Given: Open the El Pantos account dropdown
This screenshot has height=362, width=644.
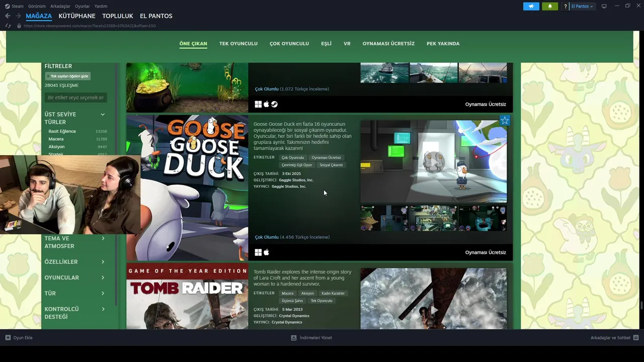Looking at the screenshot, I should (582, 6).
